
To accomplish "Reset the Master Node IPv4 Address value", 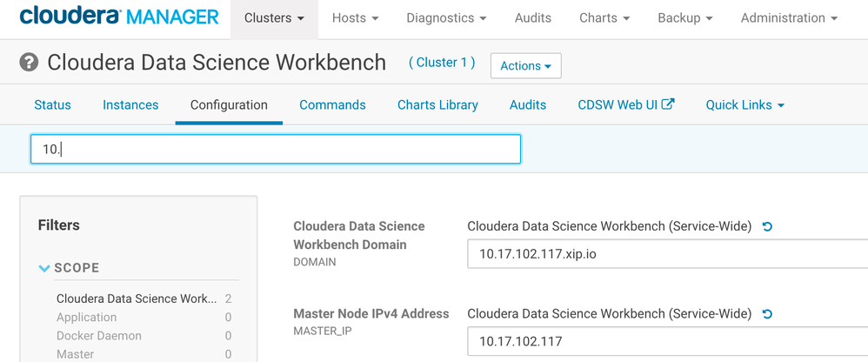I will pos(767,313).
